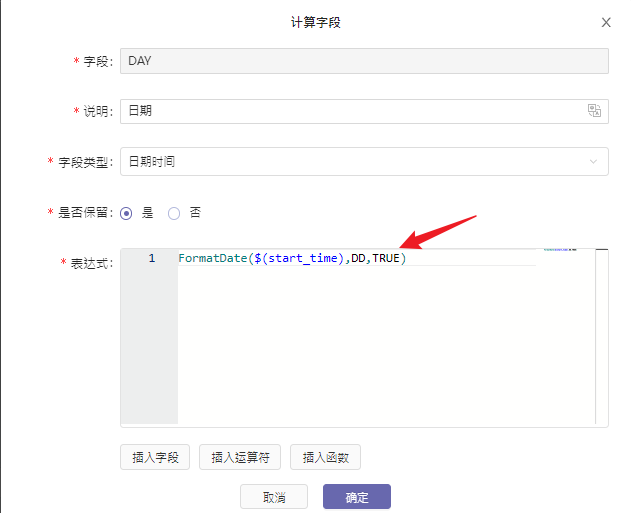
Task: Click the 插入运算符 button
Action: [240, 457]
